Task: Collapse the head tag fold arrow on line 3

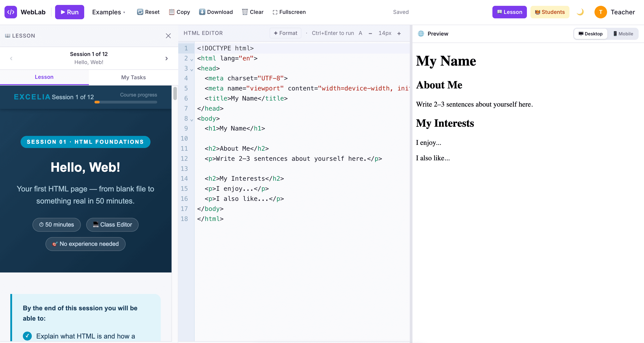Action: point(192,70)
